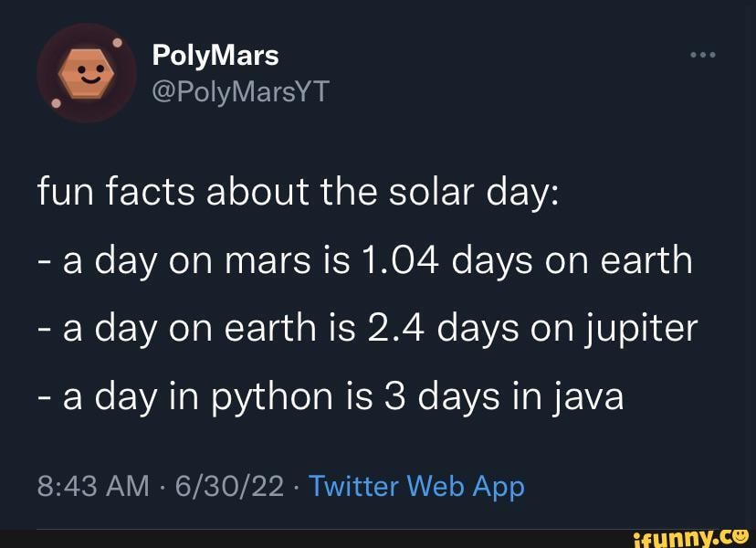This screenshot has height=548, width=756.
Task: Click the python versus java joke line
Action: point(329,395)
